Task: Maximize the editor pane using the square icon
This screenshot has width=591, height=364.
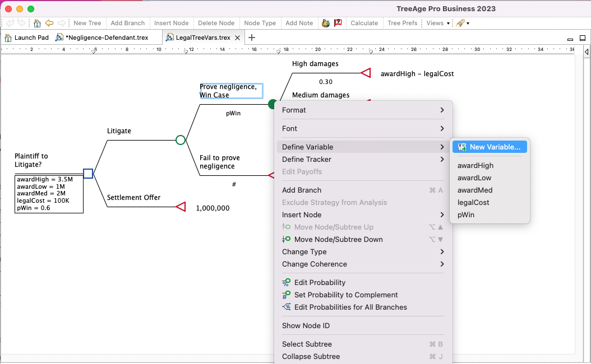Action: (583, 38)
